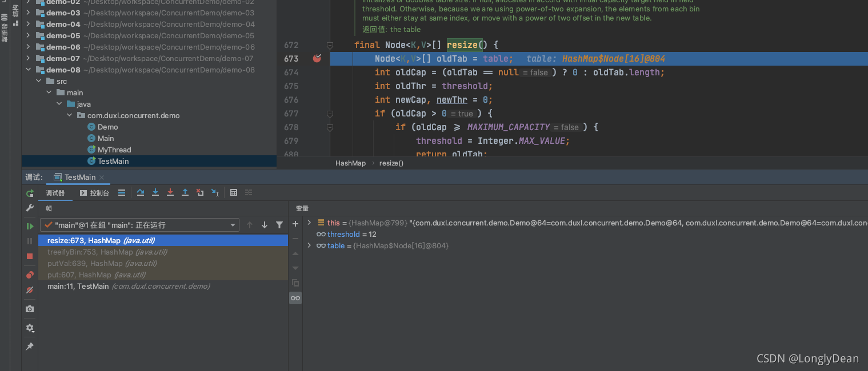Add new watch with plus icon
This screenshot has width=868, height=371.
pos(295,224)
